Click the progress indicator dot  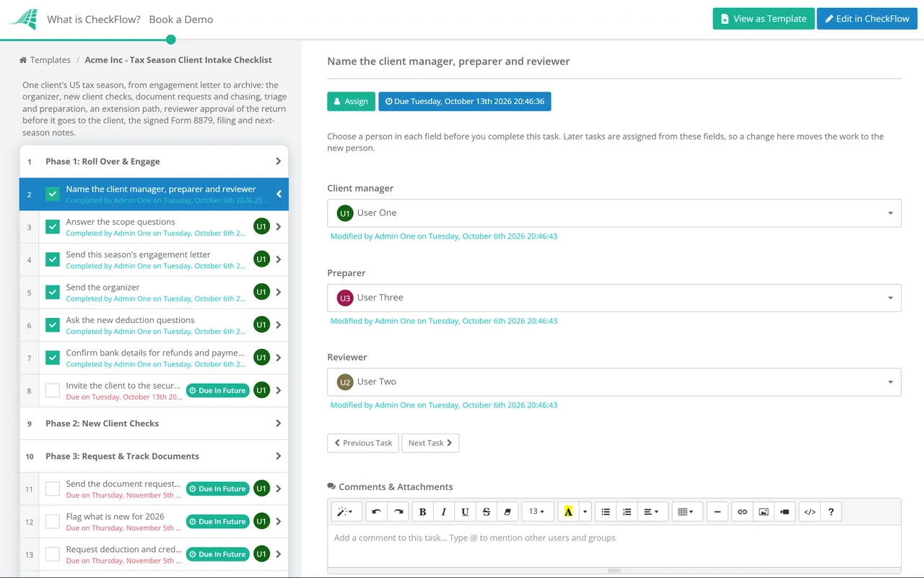pyautogui.click(x=170, y=40)
